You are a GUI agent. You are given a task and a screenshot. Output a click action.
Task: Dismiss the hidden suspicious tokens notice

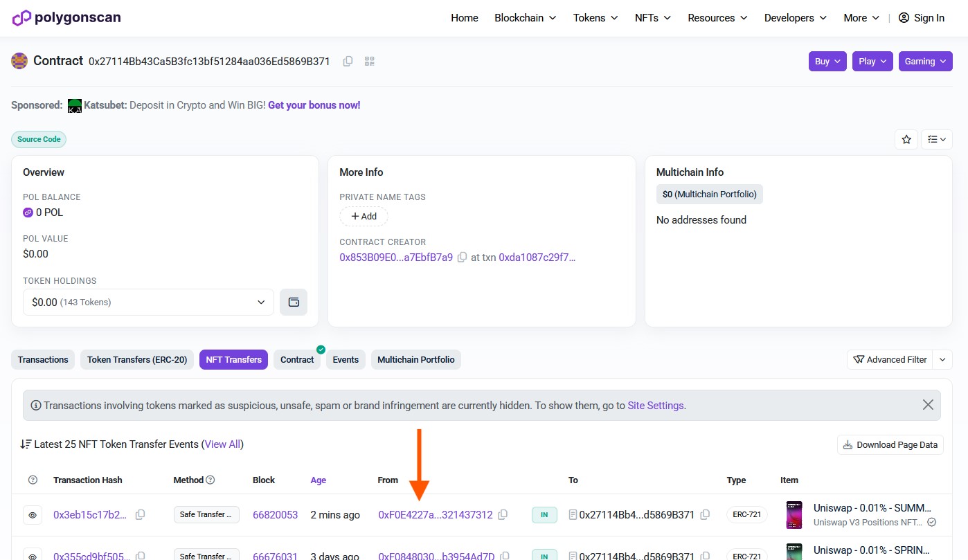(928, 405)
